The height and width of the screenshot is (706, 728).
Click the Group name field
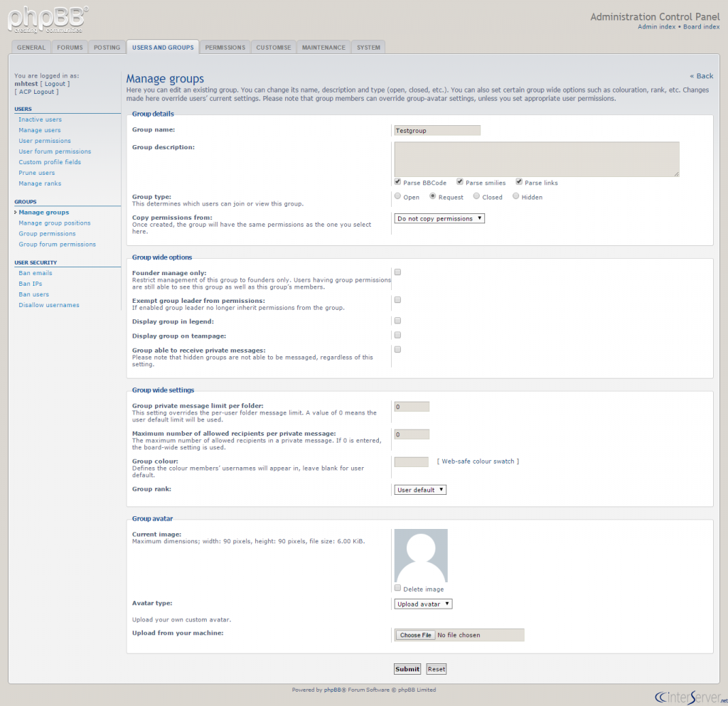pyautogui.click(x=437, y=130)
